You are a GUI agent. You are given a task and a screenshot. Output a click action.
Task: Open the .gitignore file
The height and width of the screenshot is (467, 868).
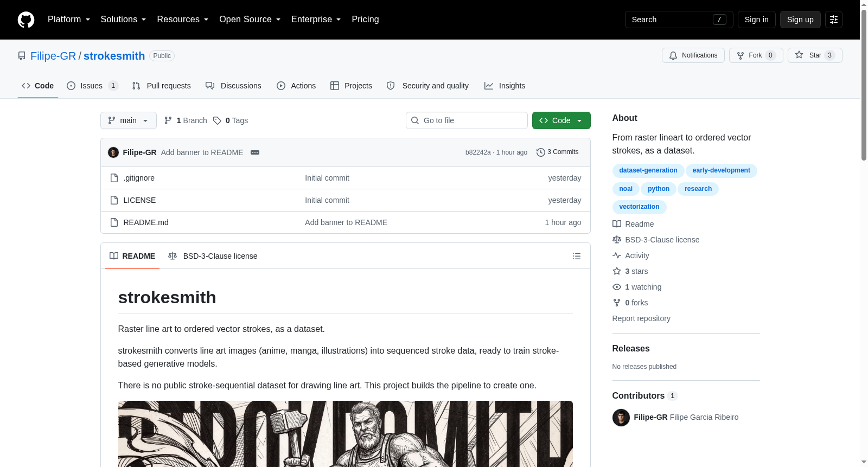pyautogui.click(x=139, y=178)
